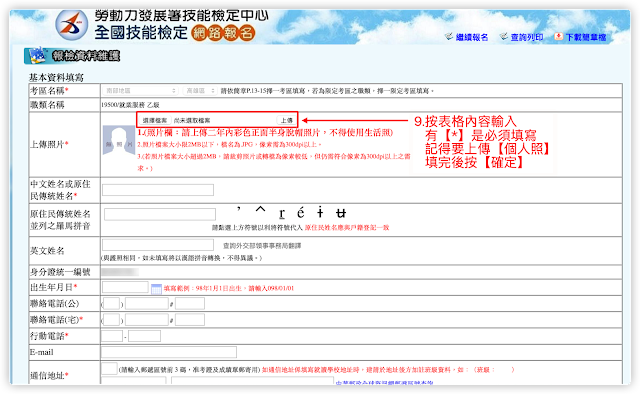Focus the 聯絡電話(宅) area code field

click(x=111, y=320)
